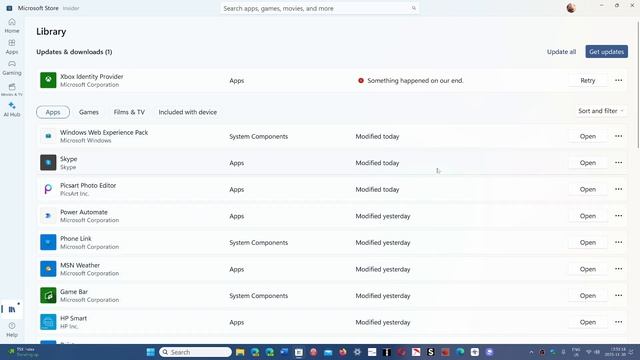This screenshot has height=360, width=640.
Task: Open Power Automate
Action: 588,216
